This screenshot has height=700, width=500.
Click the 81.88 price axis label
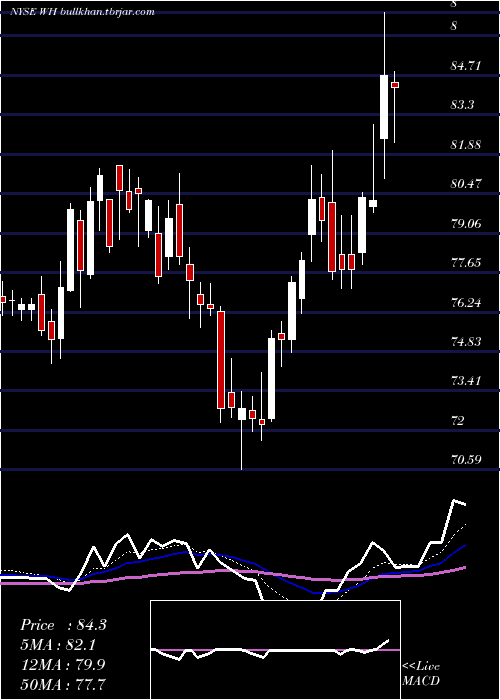click(x=466, y=144)
